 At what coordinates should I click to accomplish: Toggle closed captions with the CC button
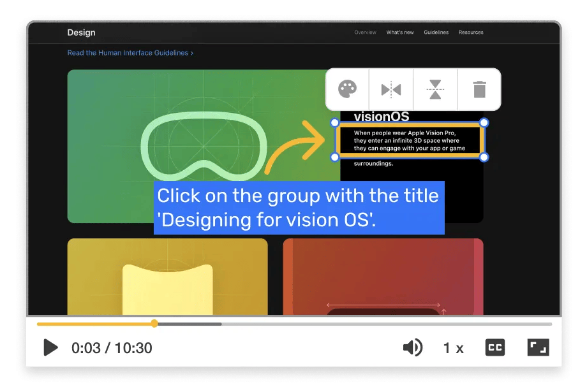(495, 347)
